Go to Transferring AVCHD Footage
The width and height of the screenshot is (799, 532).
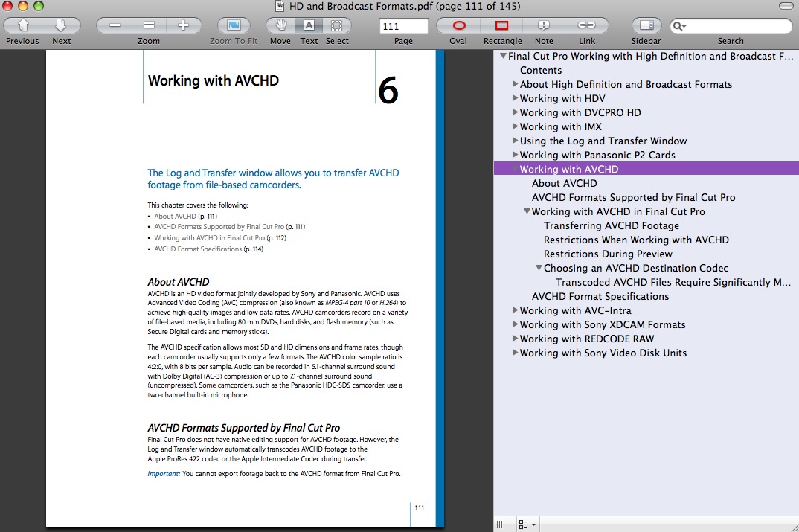611,225
